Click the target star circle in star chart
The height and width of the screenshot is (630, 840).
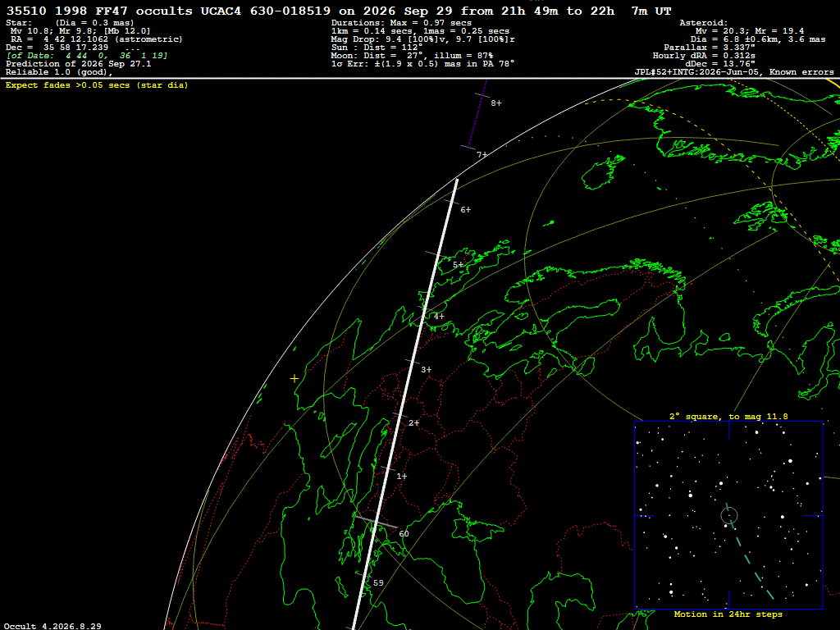(x=729, y=516)
